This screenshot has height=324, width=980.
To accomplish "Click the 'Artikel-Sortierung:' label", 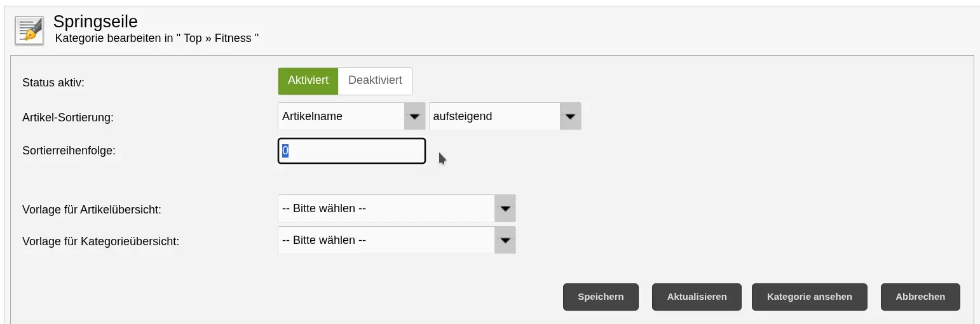I will 68,118.
